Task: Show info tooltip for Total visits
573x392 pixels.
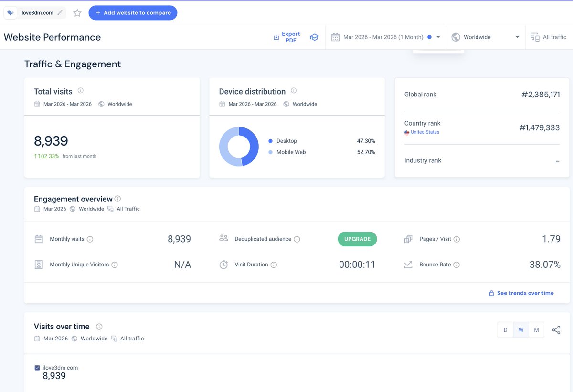Action: click(x=81, y=90)
